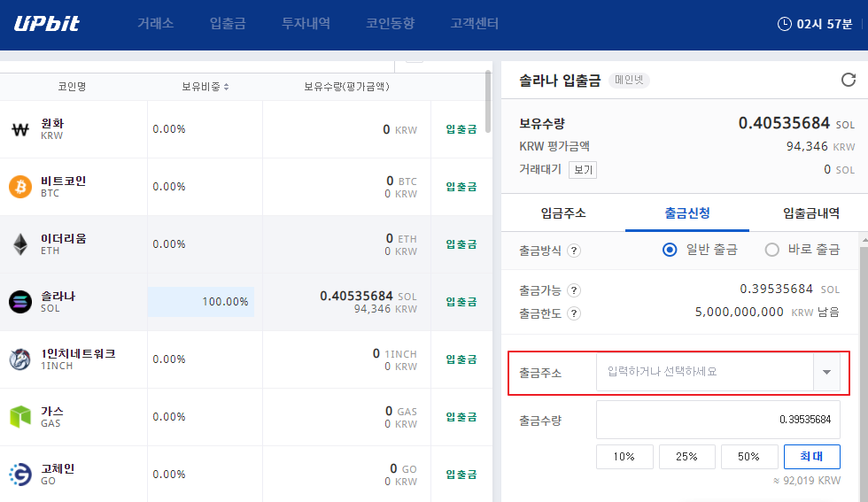Click the 02시 57분 time display

825,24
